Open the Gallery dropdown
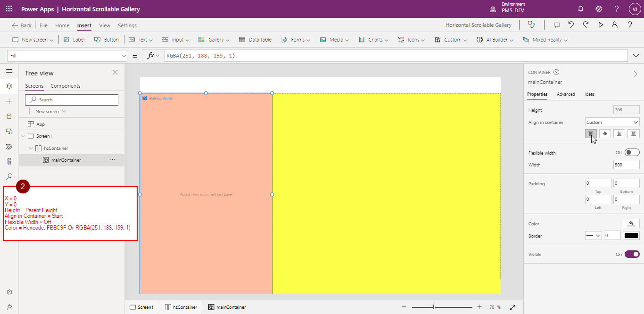 point(214,40)
